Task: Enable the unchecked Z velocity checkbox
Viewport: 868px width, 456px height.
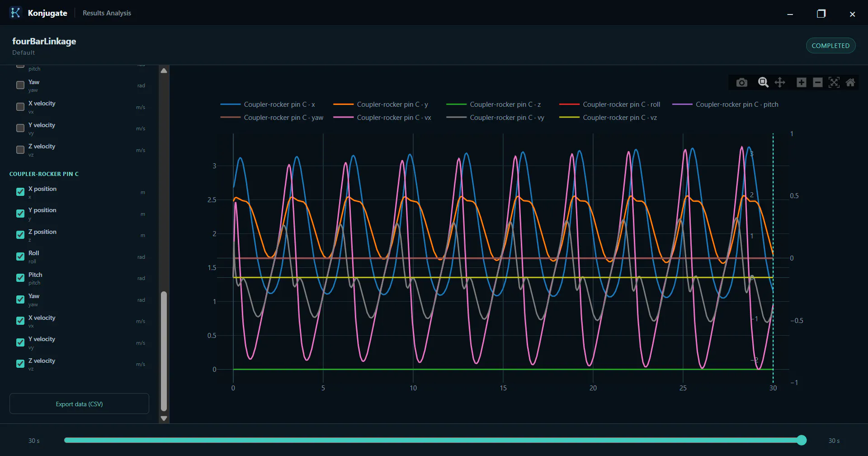Action: coord(20,150)
